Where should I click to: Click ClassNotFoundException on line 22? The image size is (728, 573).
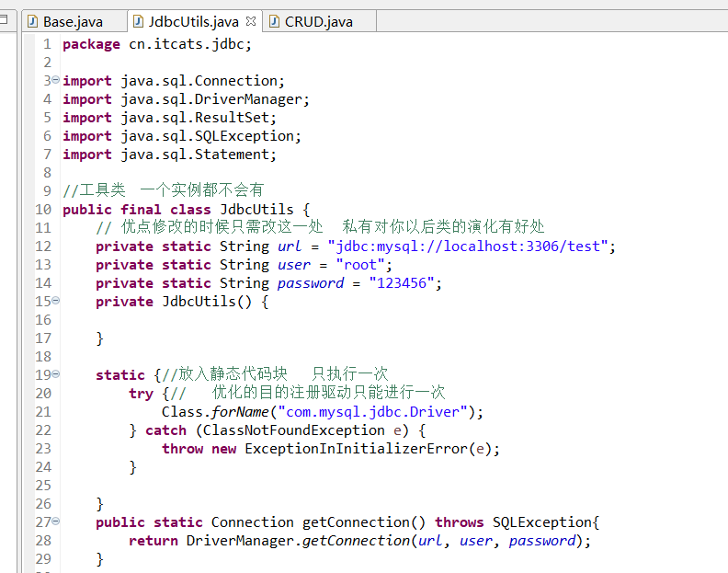(293, 430)
